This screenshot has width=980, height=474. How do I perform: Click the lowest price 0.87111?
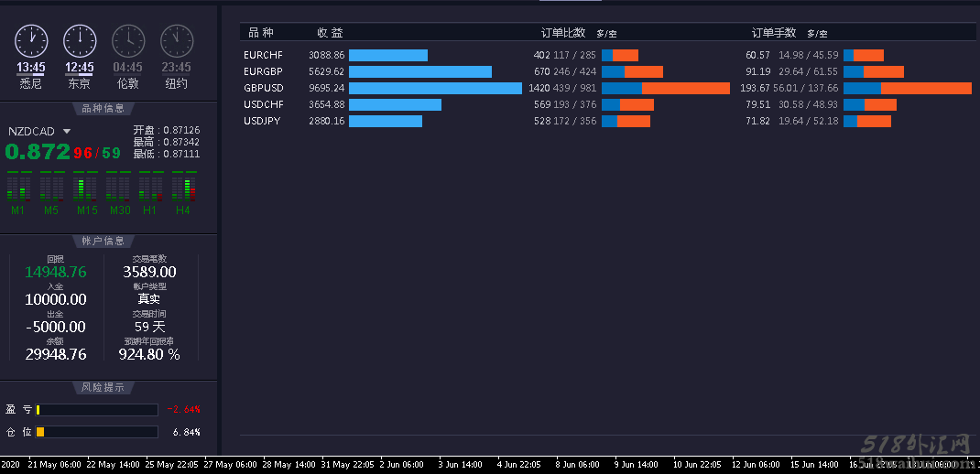click(x=182, y=154)
